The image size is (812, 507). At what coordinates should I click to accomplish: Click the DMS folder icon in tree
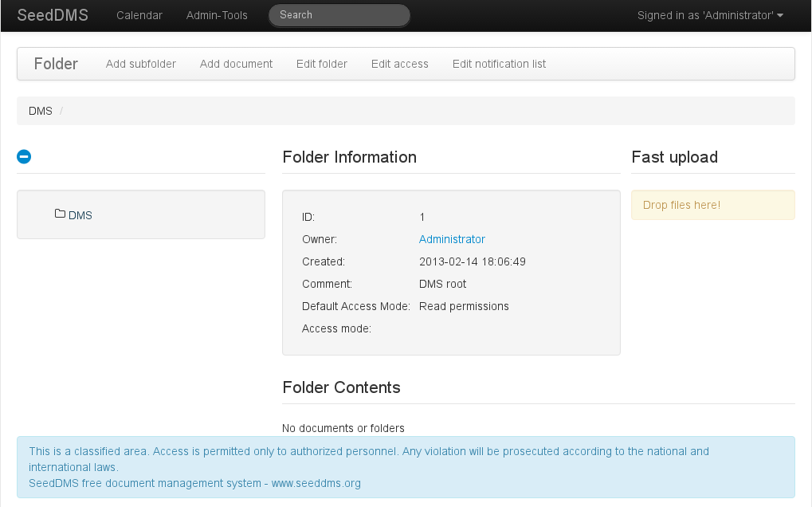[60, 214]
